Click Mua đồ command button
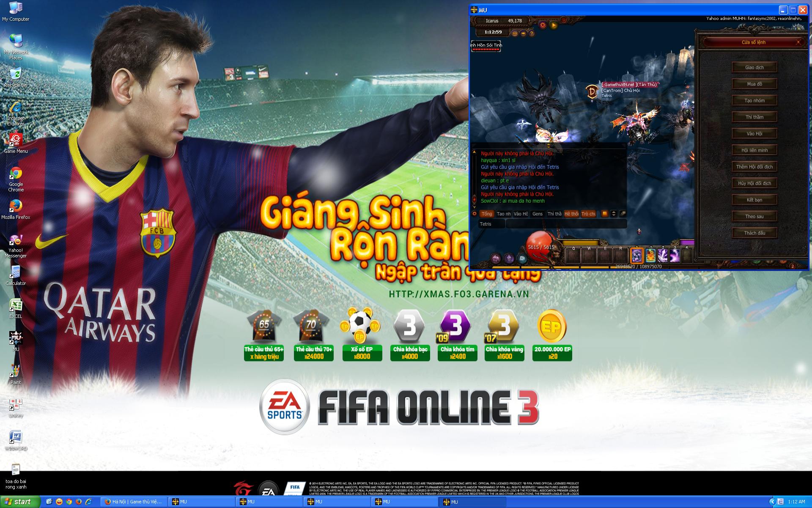 [x=754, y=84]
